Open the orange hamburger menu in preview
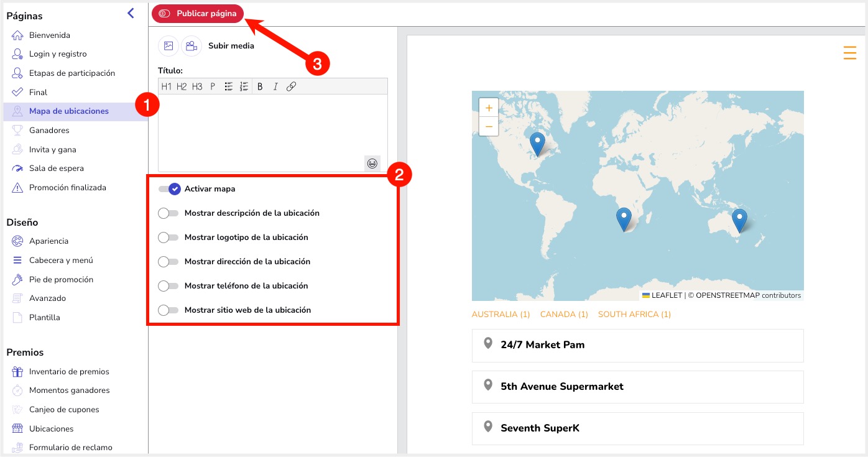 click(849, 53)
